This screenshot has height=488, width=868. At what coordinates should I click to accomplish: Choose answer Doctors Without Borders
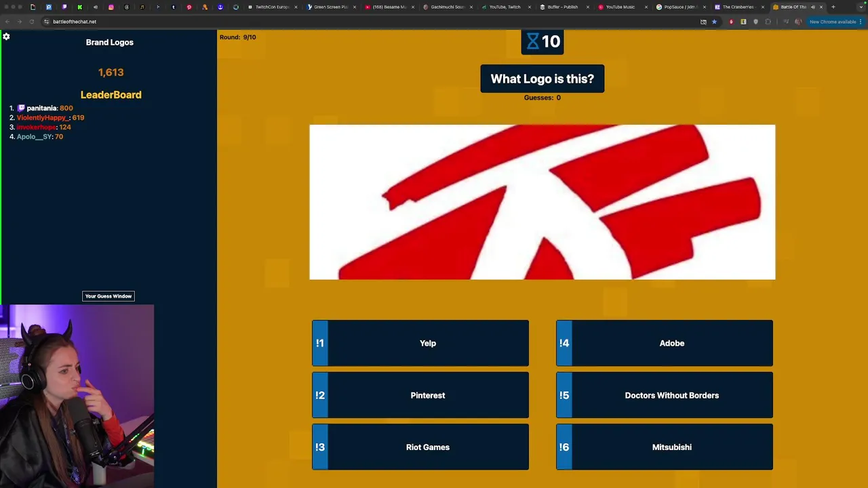tap(665, 395)
